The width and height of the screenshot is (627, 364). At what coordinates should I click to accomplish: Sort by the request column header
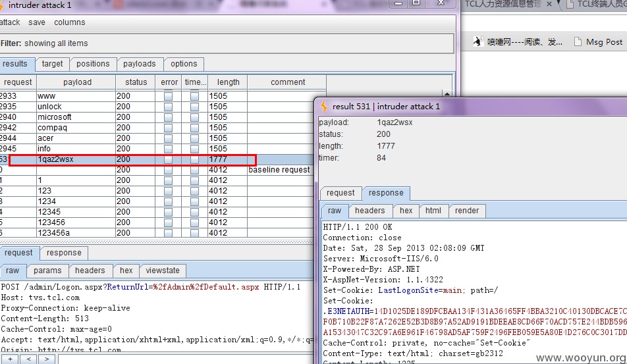pos(18,82)
